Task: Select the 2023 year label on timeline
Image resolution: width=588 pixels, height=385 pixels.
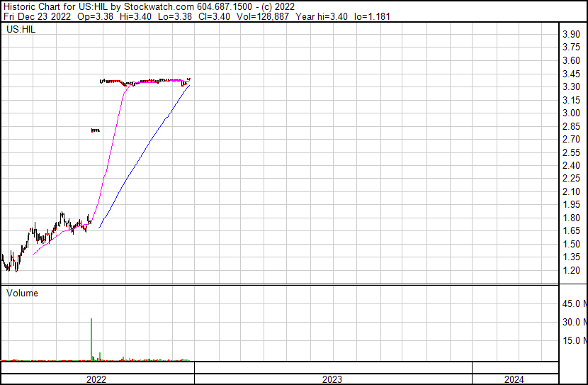Action: (x=332, y=379)
